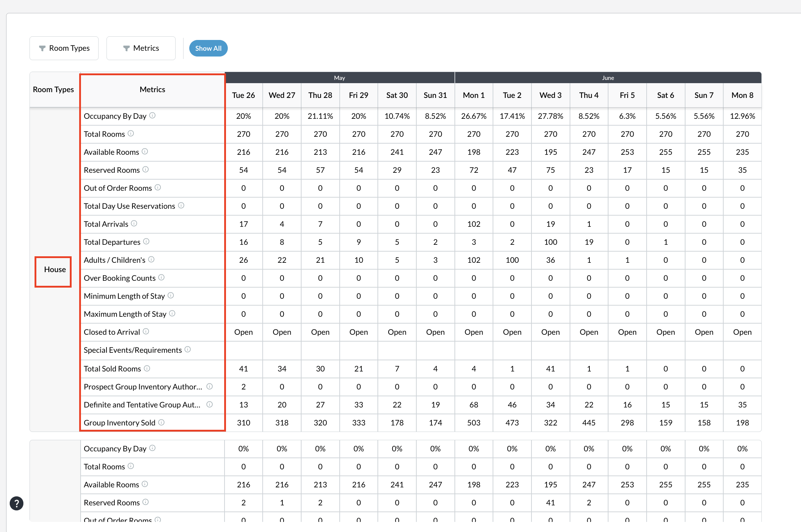This screenshot has width=801, height=532.
Task: Click the Show All button
Action: coord(208,48)
